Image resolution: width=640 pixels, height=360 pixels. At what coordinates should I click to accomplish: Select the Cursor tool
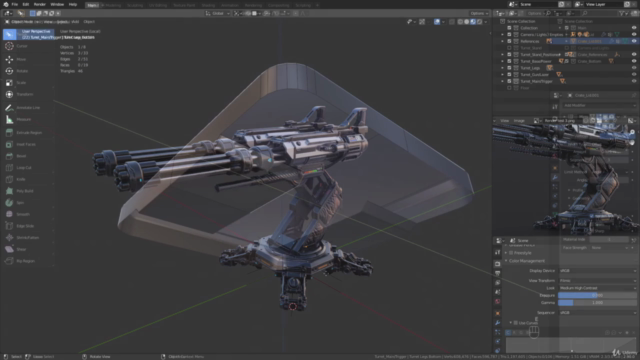coord(9,46)
